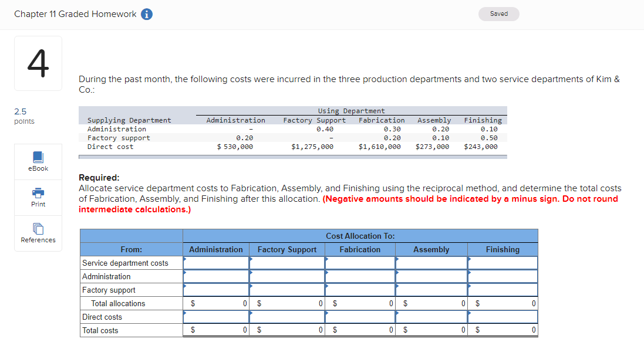The width and height of the screenshot is (644, 349).
Task: Click the Chapter 11 Graded Homework title
Action: coord(76,13)
